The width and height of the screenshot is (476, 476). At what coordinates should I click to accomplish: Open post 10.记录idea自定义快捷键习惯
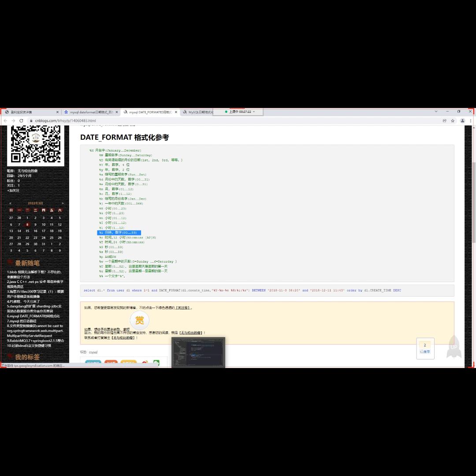click(29, 346)
